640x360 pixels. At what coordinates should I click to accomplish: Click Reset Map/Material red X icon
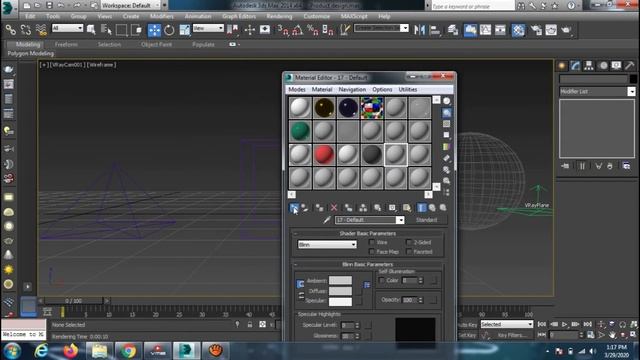pos(334,208)
